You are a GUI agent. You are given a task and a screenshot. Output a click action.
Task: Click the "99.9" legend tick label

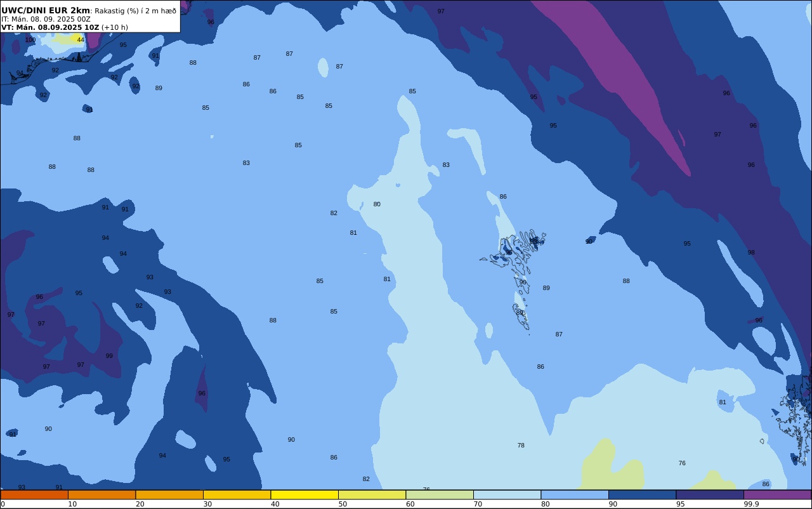752,504
